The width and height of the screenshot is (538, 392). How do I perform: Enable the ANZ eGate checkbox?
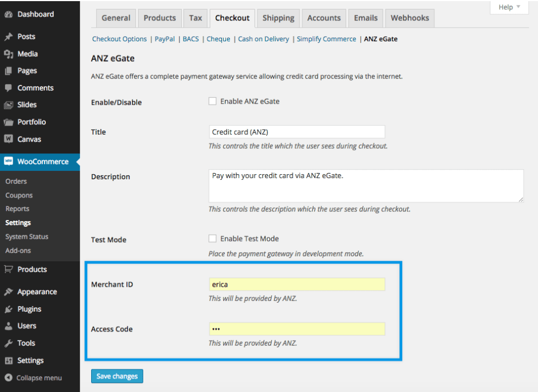pos(212,101)
